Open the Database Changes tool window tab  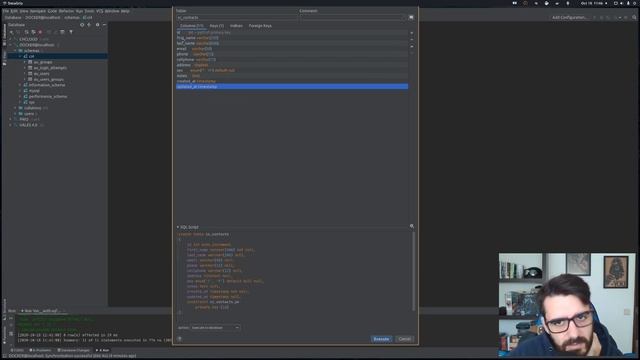coord(74,350)
